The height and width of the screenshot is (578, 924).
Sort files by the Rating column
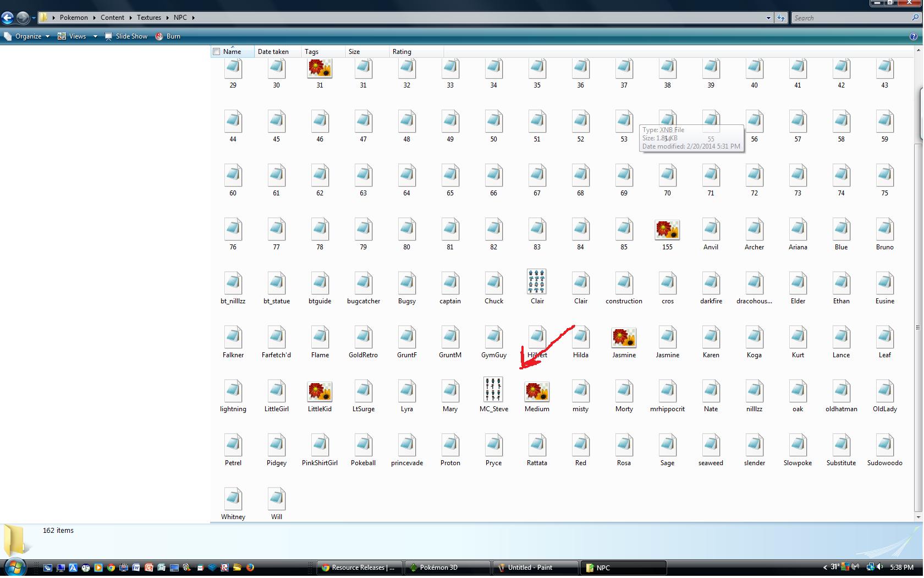416,52
